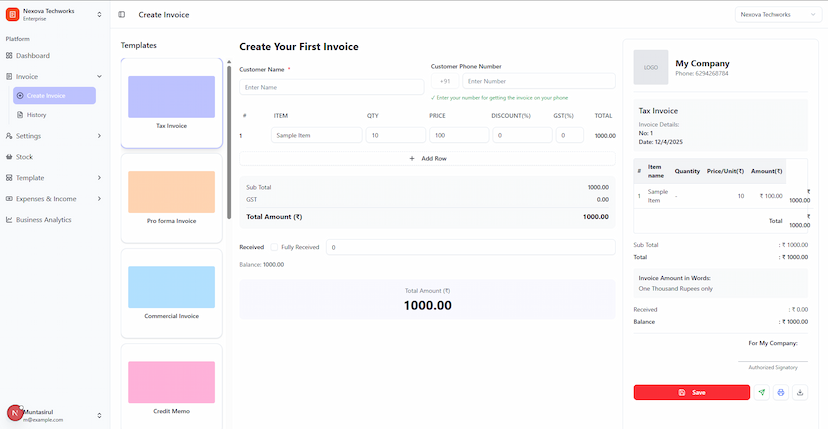
Task: Open invoice History submenu item
Action: tap(36, 115)
